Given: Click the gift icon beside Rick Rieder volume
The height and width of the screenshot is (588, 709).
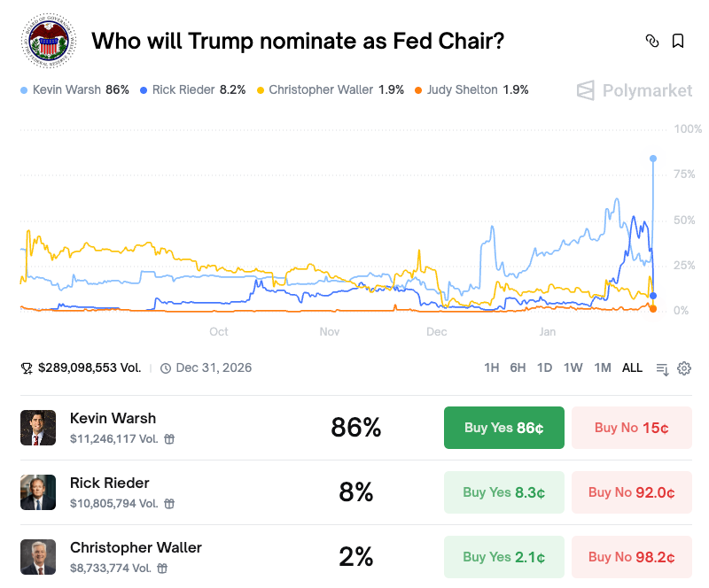Looking at the screenshot, I should [x=169, y=503].
